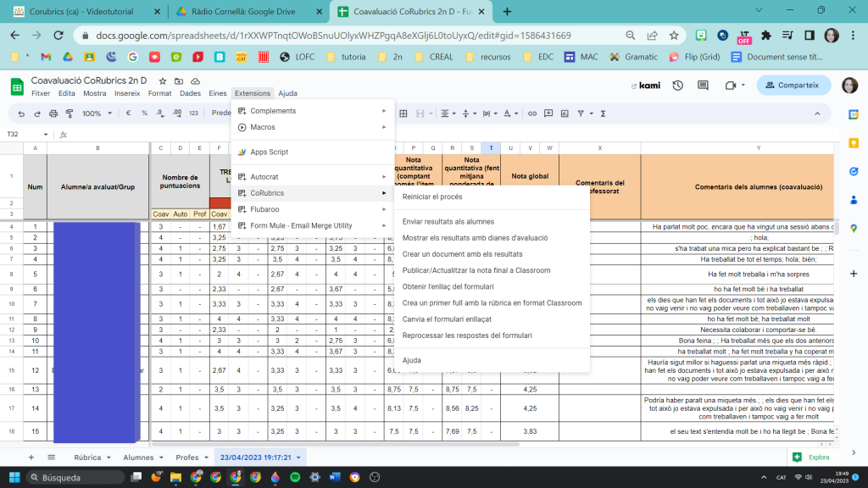
Task: Click the Comparteix share button
Action: 793,85
